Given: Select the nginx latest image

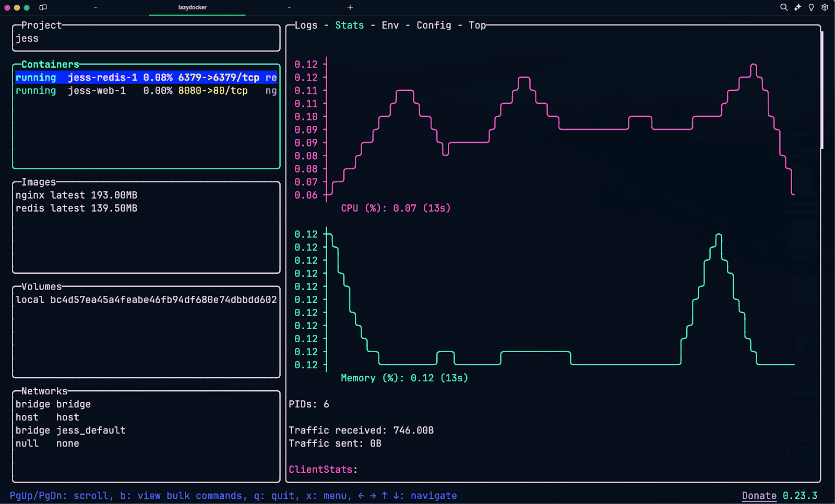Looking at the screenshot, I should tap(76, 195).
